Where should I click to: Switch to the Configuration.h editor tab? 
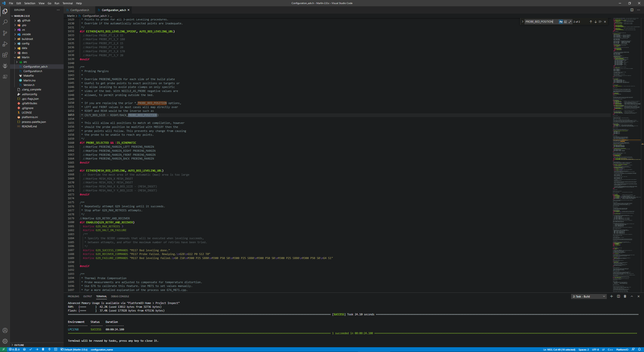(79, 10)
